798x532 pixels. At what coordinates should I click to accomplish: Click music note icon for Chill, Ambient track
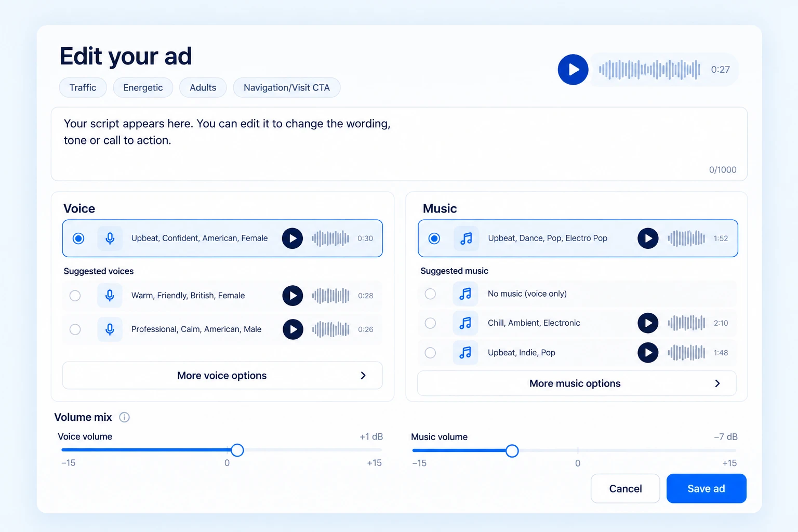[465, 323]
